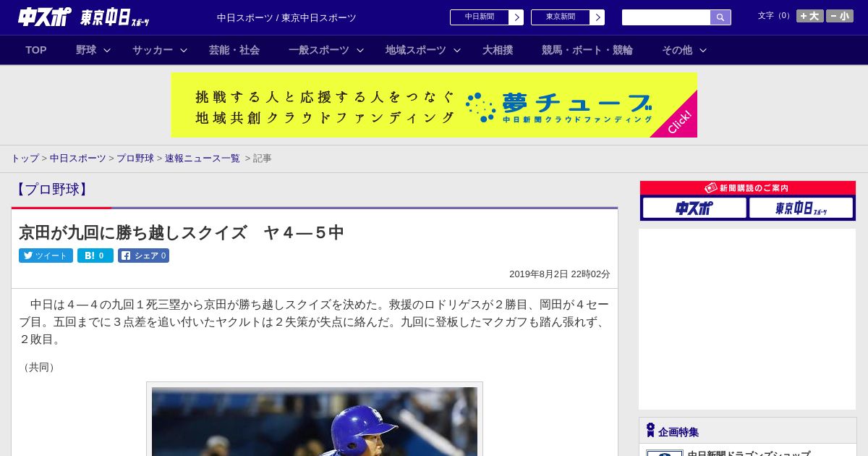Click the 企画特集 ribbon icon
This screenshot has width=868, height=456.
tap(650, 430)
